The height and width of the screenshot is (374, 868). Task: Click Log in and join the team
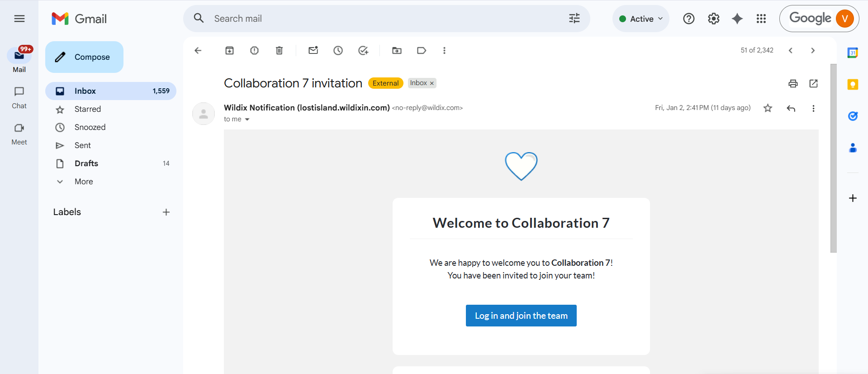pyautogui.click(x=521, y=316)
